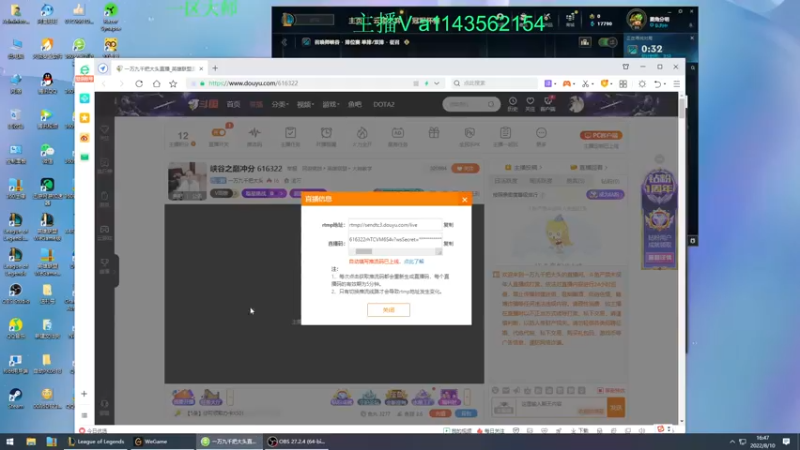
Task: Open the blue link beside the red notice
Action: 413,262
